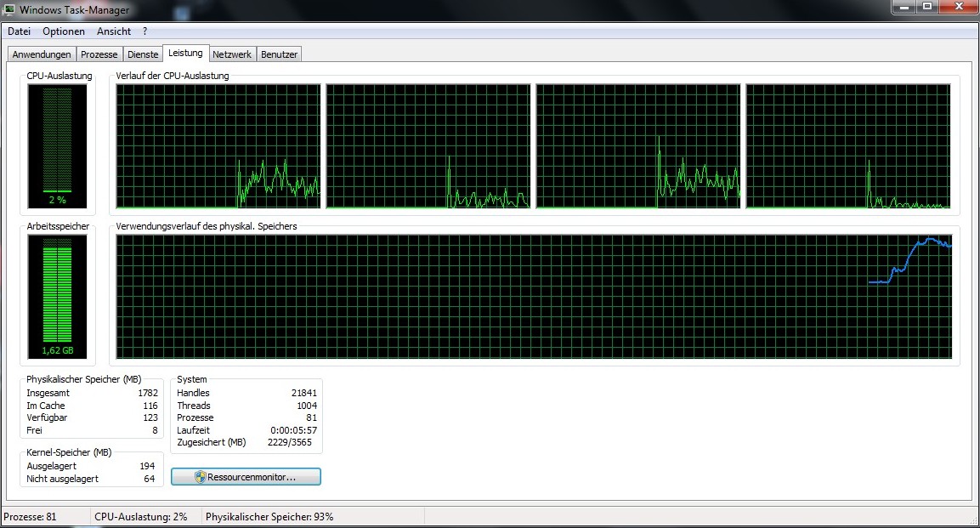Click the second CPU core history graph
The image size is (980, 528).
[428, 146]
